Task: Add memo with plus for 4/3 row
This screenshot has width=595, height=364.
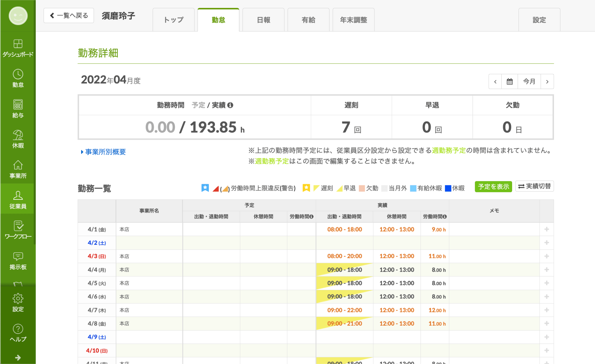Action: pos(547,256)
